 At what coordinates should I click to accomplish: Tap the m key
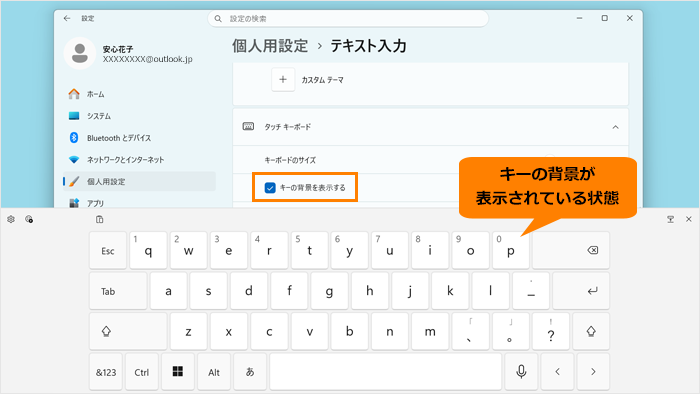coord(430,332)
